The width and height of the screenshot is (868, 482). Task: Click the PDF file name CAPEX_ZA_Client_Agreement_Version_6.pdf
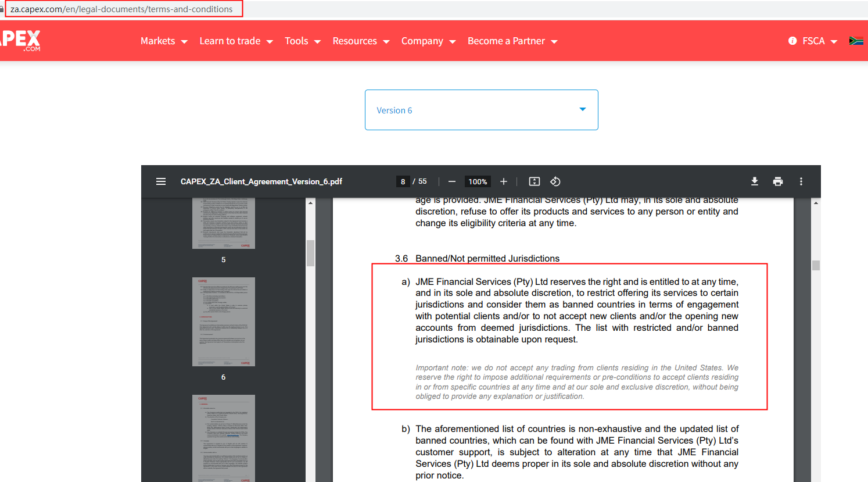(x=261, y=181)
